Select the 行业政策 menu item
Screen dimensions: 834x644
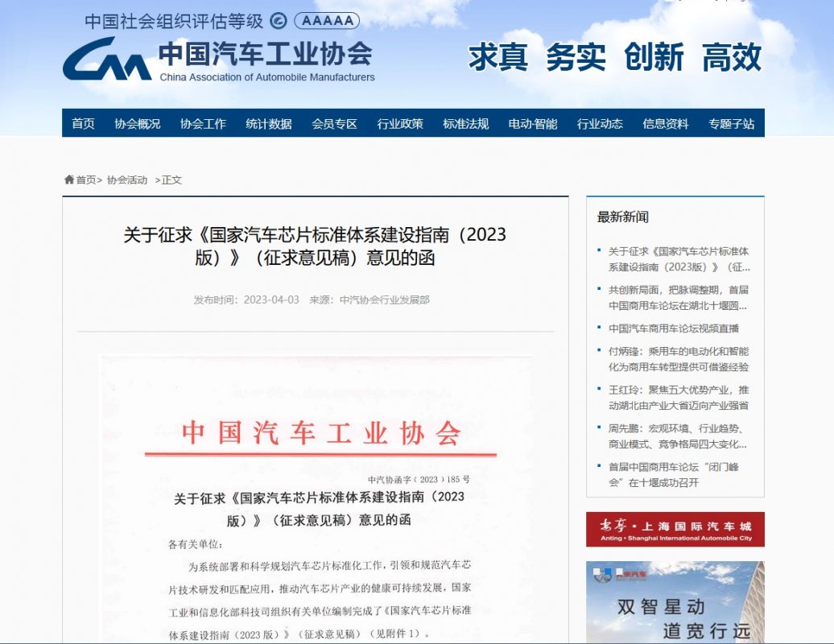(x=400, y=123)
